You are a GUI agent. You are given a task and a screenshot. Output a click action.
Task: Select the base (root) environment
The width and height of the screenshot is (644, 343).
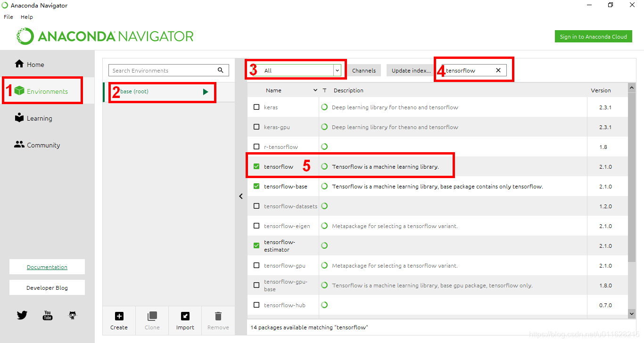pyautogui.click(x=169, y=92)
